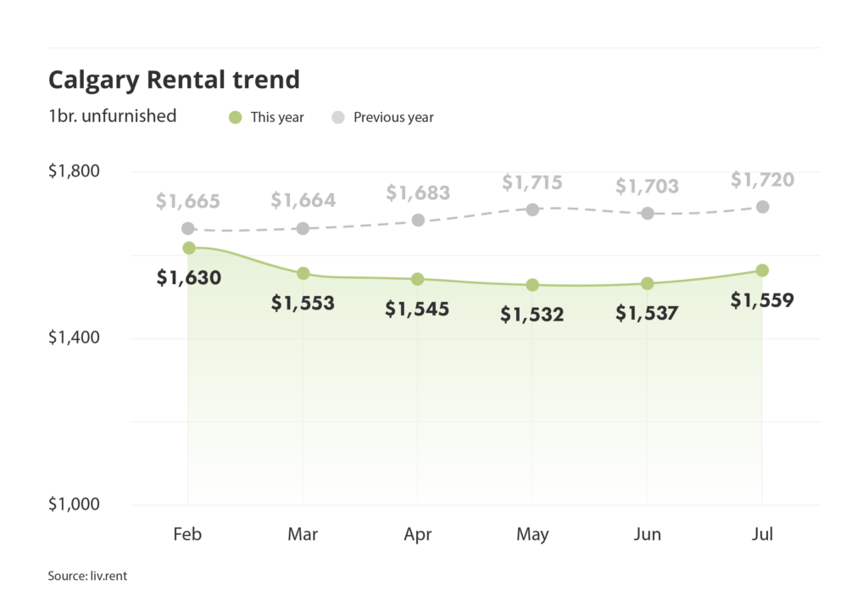Click the Calgary Rental trend title
This screenshot has height=608, width=868.
(x=174, y=80)
